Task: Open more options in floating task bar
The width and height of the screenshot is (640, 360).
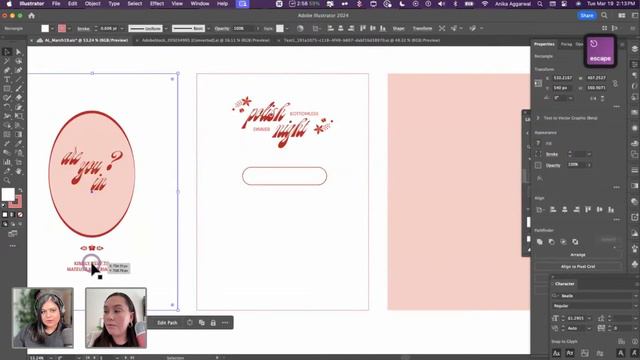Action: (x=225, y=322)
